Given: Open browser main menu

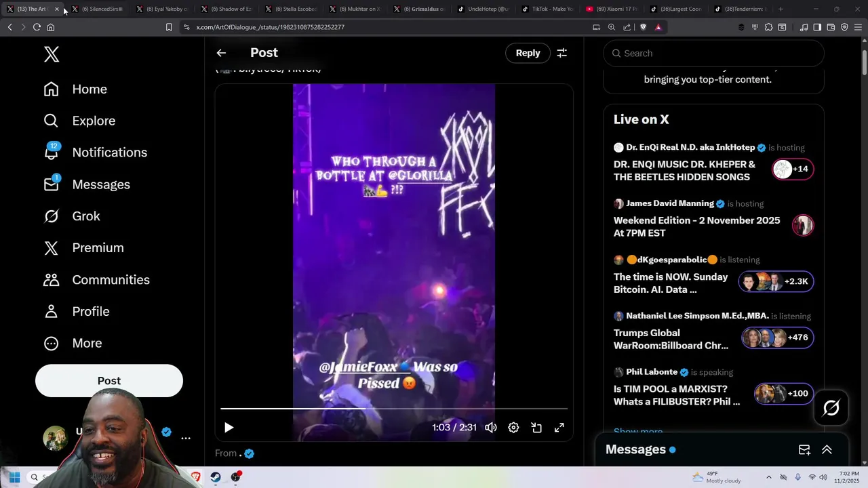Looking at the screenshot, I should coord(858,27).
